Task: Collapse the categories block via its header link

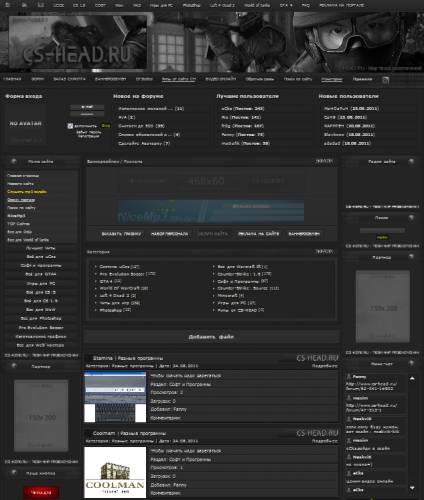Action: 324,251
